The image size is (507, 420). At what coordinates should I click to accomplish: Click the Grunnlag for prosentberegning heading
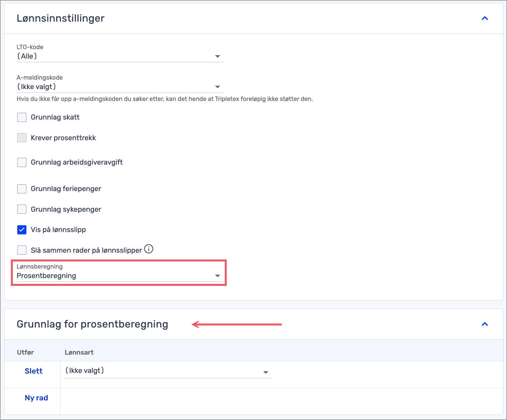(92, 324)
